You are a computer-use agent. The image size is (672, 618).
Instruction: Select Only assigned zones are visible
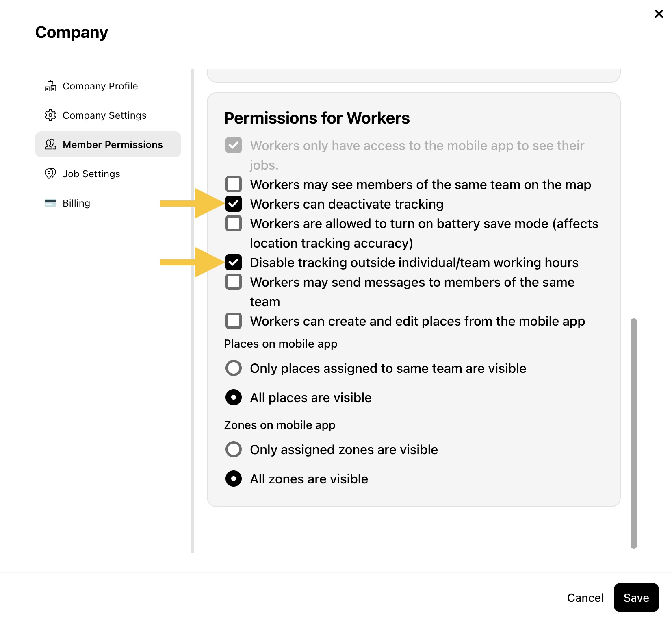(x=234, y=449)
